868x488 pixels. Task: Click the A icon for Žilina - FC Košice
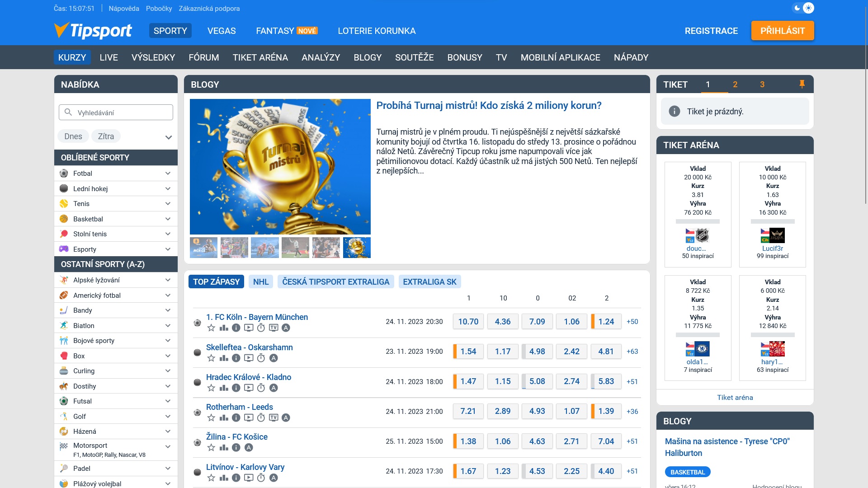point(249,448)
